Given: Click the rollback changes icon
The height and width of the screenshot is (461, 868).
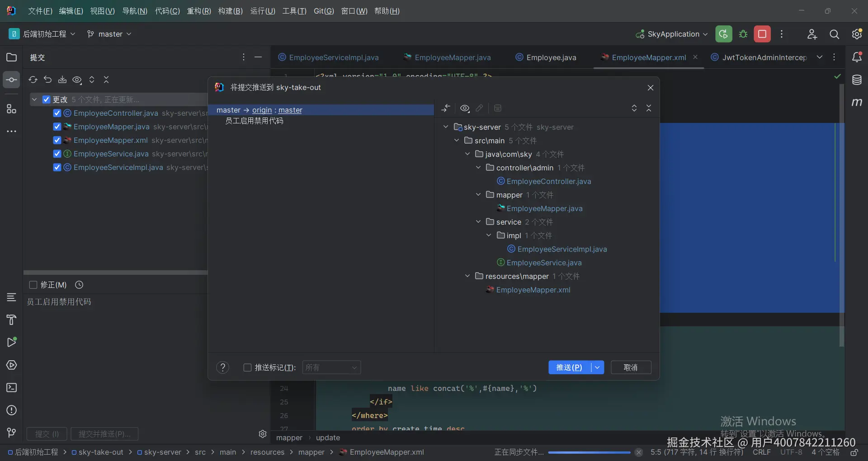Looking at the screenshot, I should (x=47, y=80).
